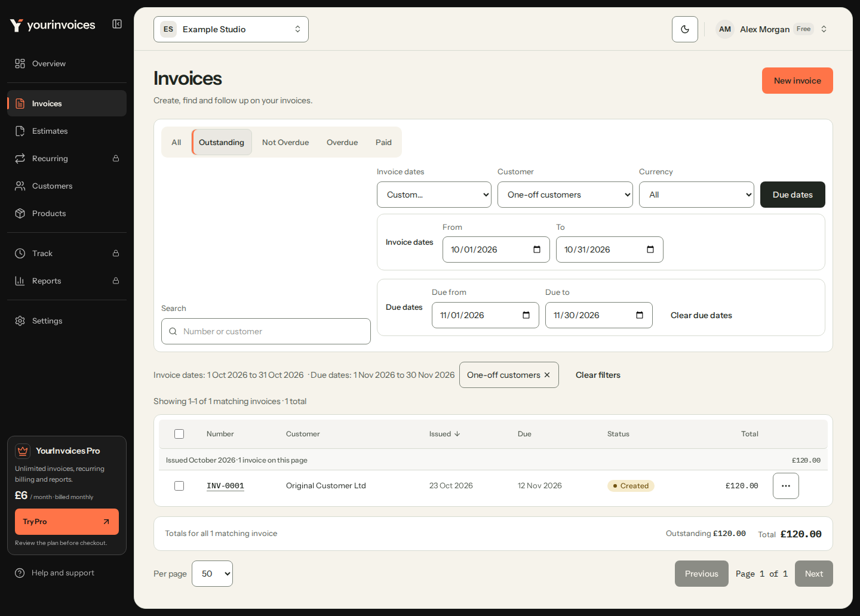Open the Track section
This screenshot has width=860, height=616.
(67, 254)
